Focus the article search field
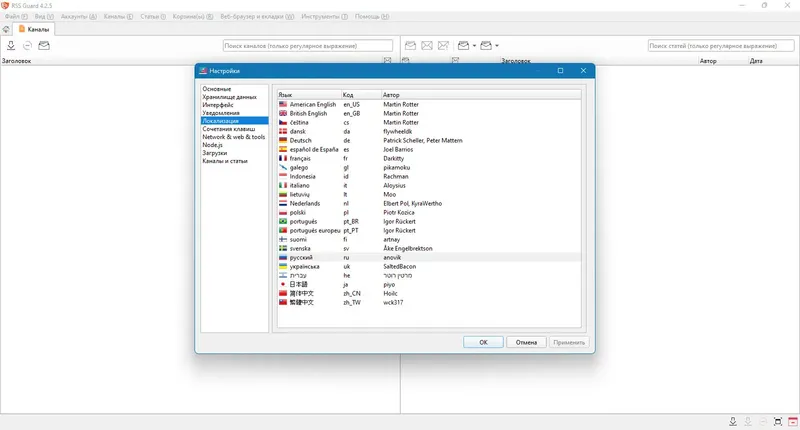The height and width of the screenshot is (430, 800). (x=721, y=46)
